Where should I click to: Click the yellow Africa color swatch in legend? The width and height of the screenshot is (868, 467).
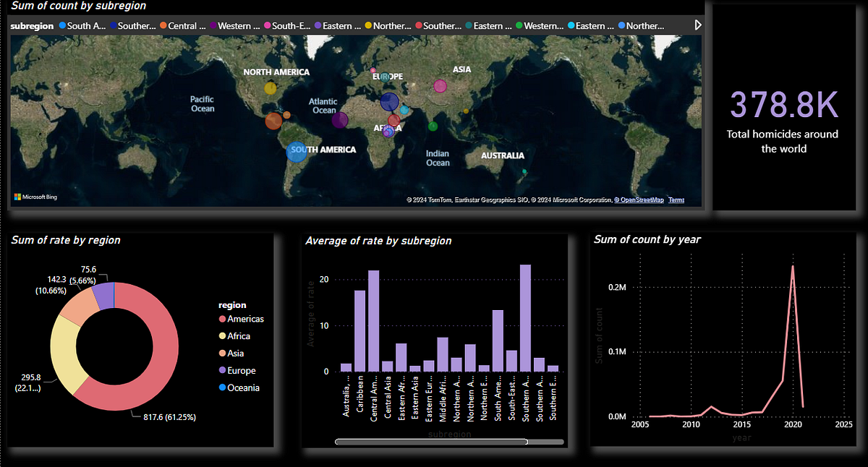click(224, 335)
